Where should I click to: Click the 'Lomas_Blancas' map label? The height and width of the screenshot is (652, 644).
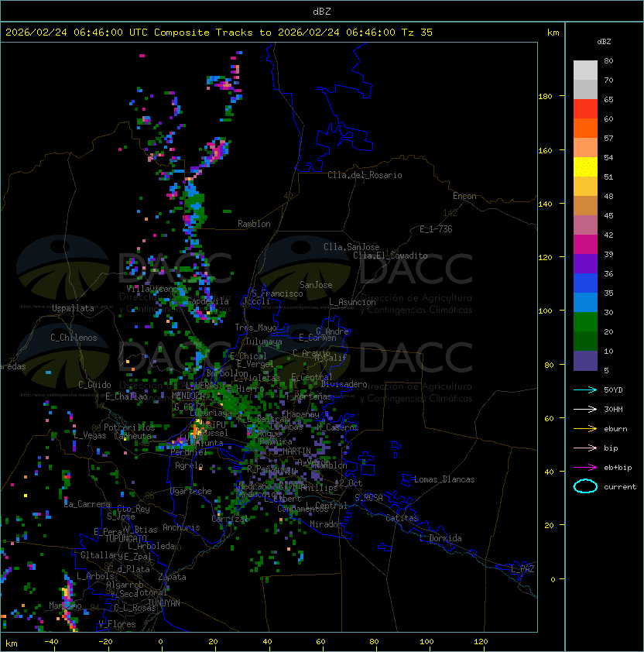(x=444, y=479)
